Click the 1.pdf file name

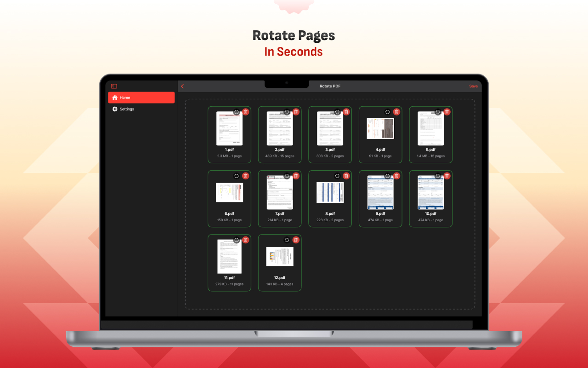[229, 150]
